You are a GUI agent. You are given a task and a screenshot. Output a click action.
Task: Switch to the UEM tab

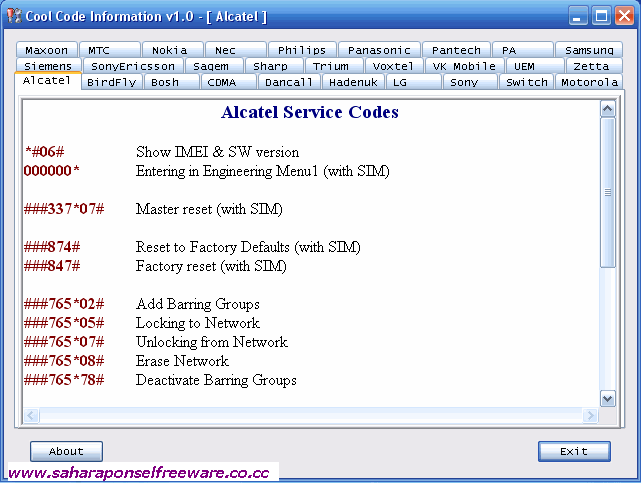click(534, 66)
